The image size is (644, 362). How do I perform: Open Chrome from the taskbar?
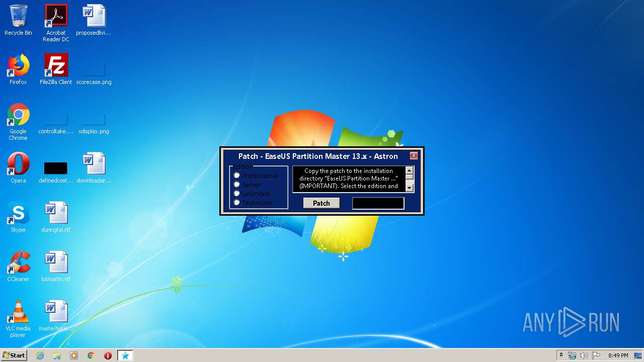point(91,355)
